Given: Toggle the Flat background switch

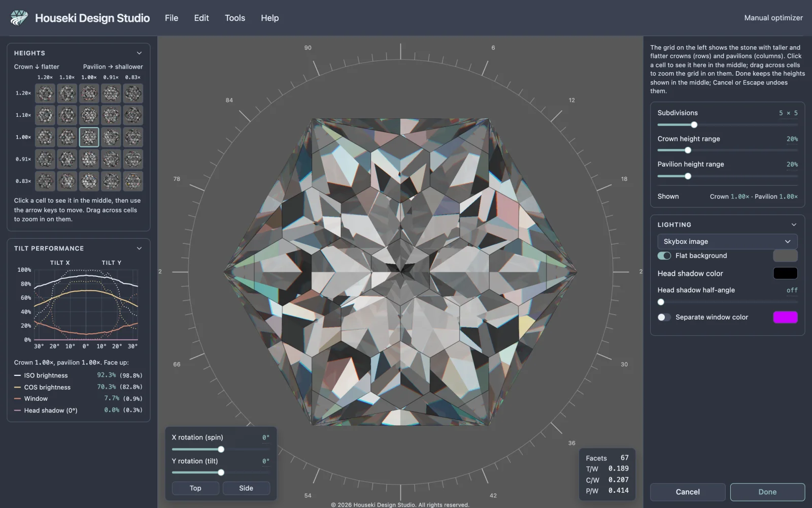Looking at the screenshot, I should 664,256.
